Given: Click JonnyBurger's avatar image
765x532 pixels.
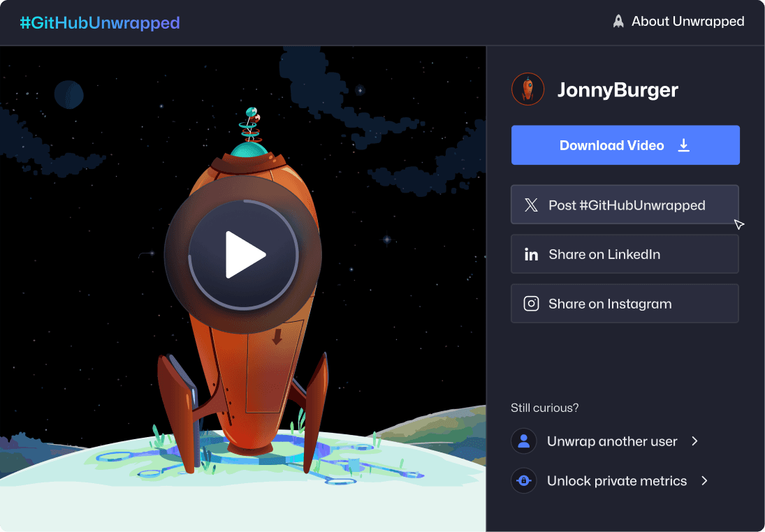Looking at the screenshot, I should 528,89.
